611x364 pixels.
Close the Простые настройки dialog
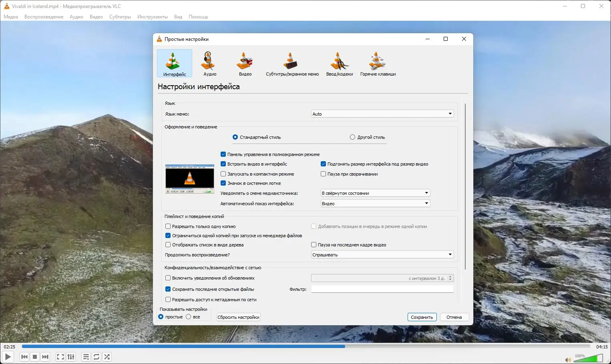coord(464,39)
